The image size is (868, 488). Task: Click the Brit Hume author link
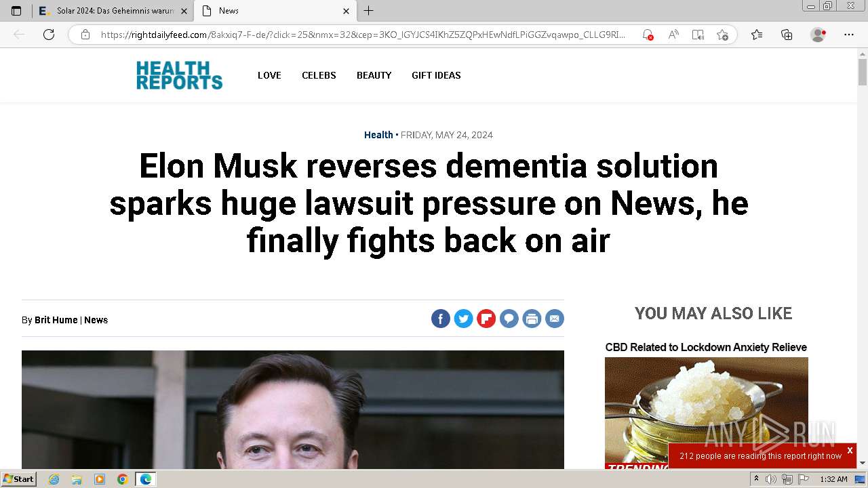(x=56, y=320)
